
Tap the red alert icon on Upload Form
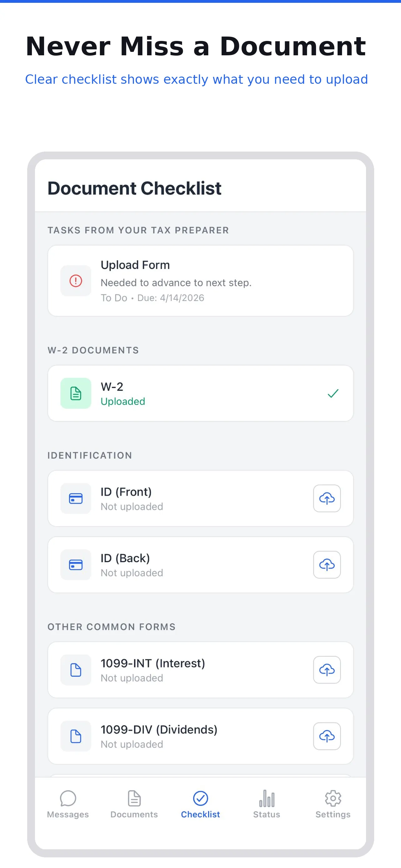(x=76, y=281)
